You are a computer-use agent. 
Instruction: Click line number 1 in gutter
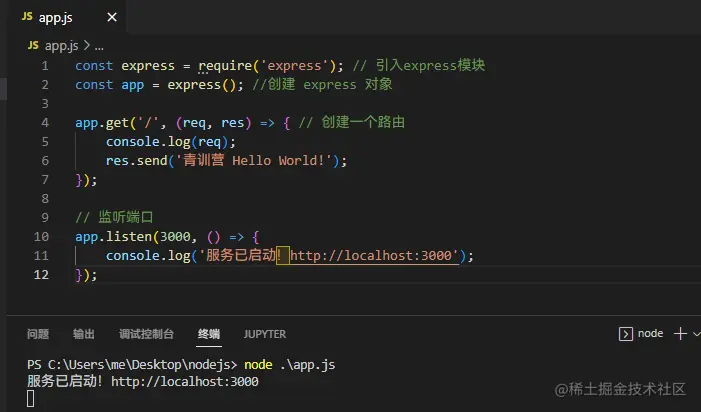click(x=45, y=66)
